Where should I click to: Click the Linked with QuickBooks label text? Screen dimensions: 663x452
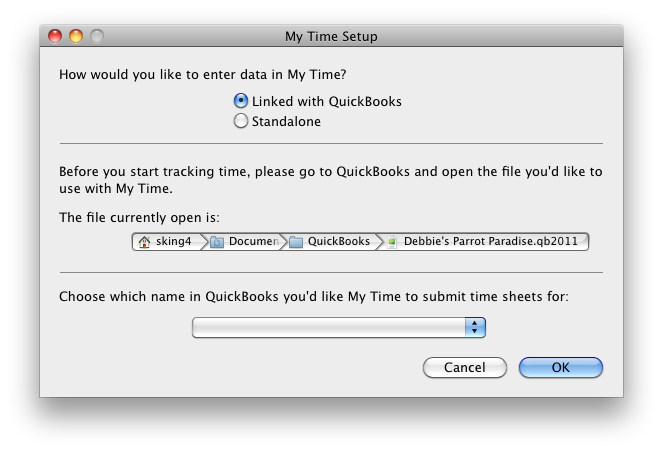(327, 101)
